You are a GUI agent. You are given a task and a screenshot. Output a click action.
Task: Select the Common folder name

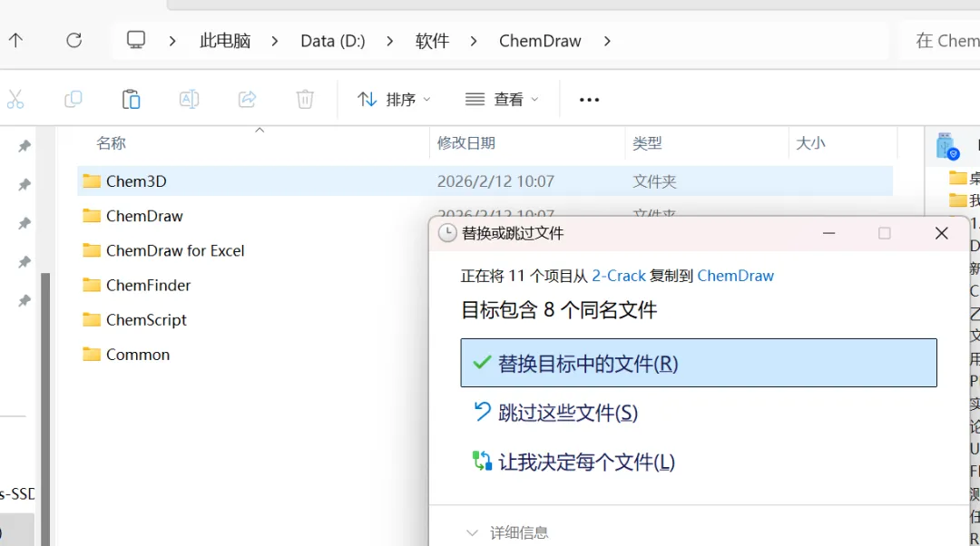click(138, 355)
